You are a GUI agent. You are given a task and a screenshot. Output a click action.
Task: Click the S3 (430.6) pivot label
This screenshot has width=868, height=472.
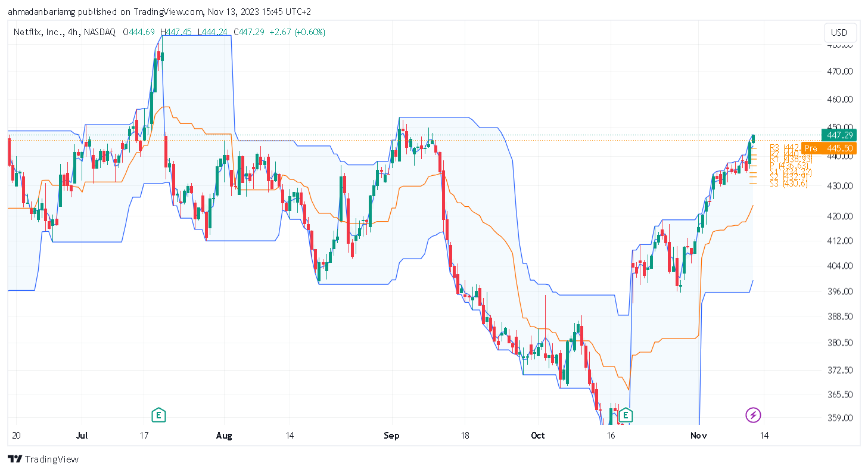[789, 184]
